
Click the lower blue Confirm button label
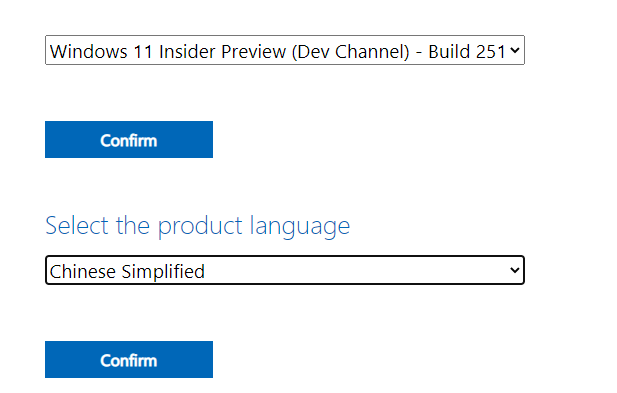pyautogui.click(x=129, y=360)
